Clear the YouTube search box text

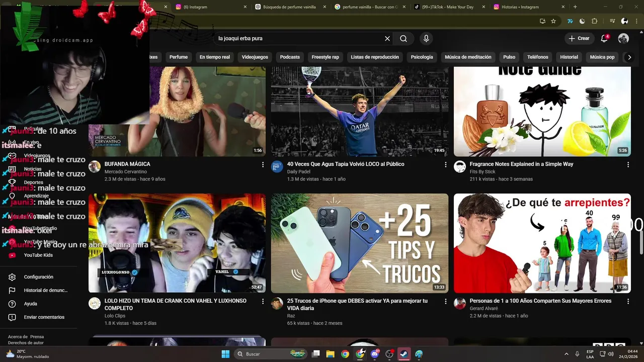[387, 38]
